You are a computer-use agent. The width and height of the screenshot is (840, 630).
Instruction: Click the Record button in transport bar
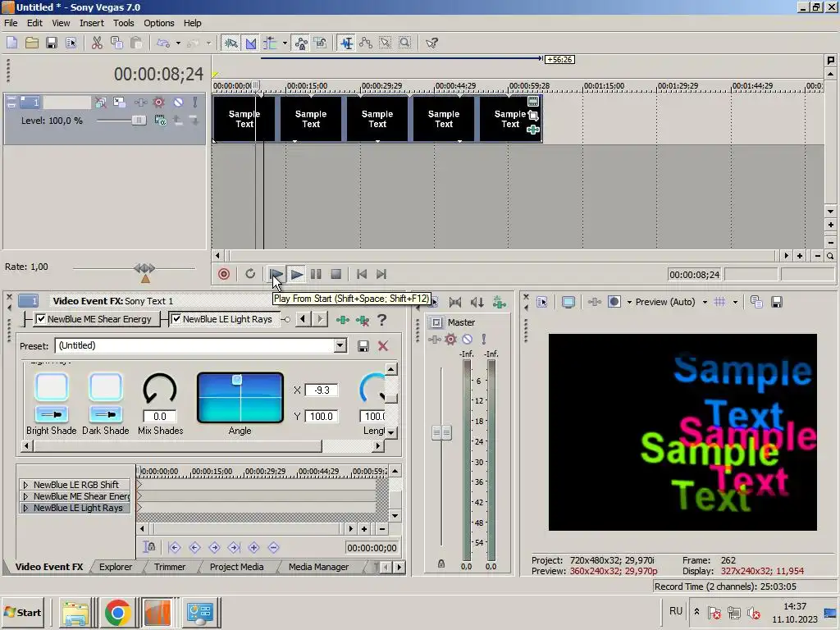tap(224, 274)
